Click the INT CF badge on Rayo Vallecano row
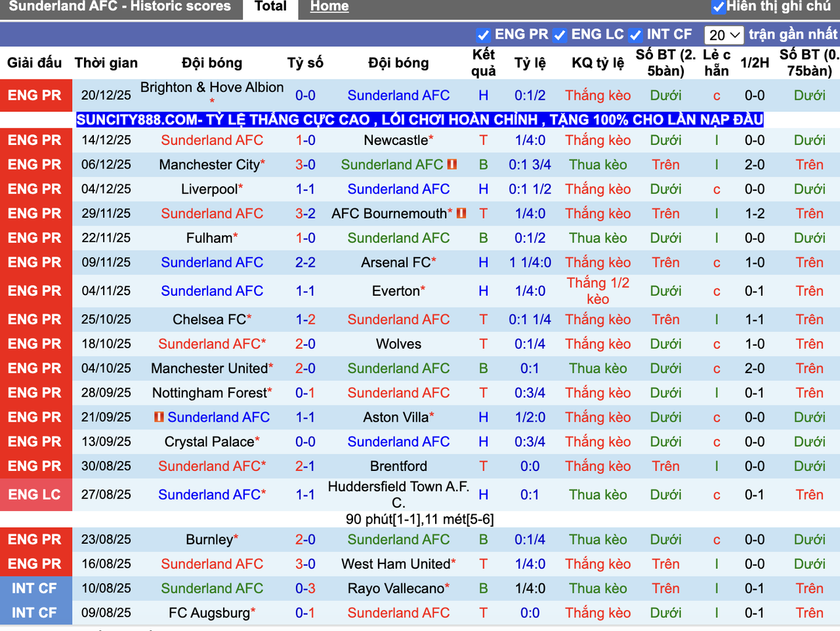Screen dimensions: 840x631 pos(36,588)
